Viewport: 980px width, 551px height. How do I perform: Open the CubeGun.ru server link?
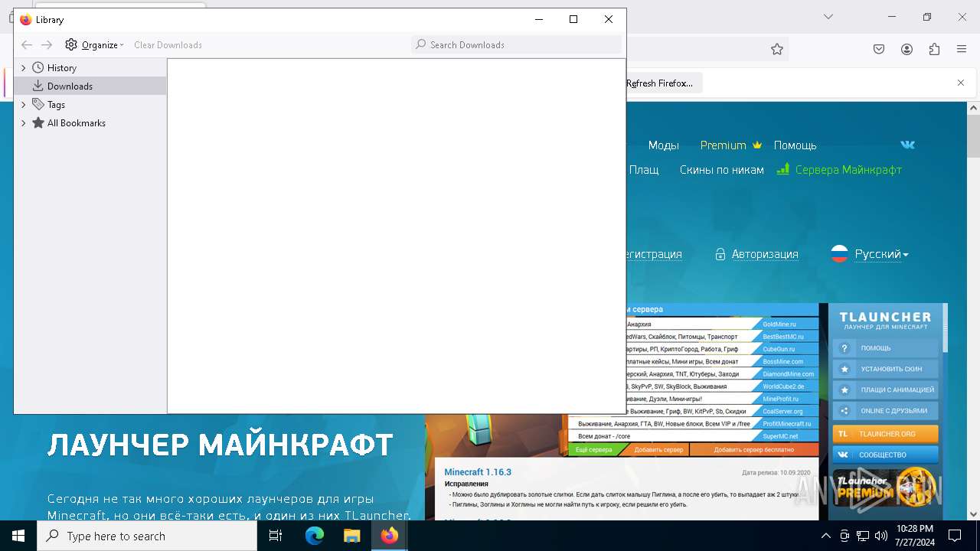pos(779,349)
